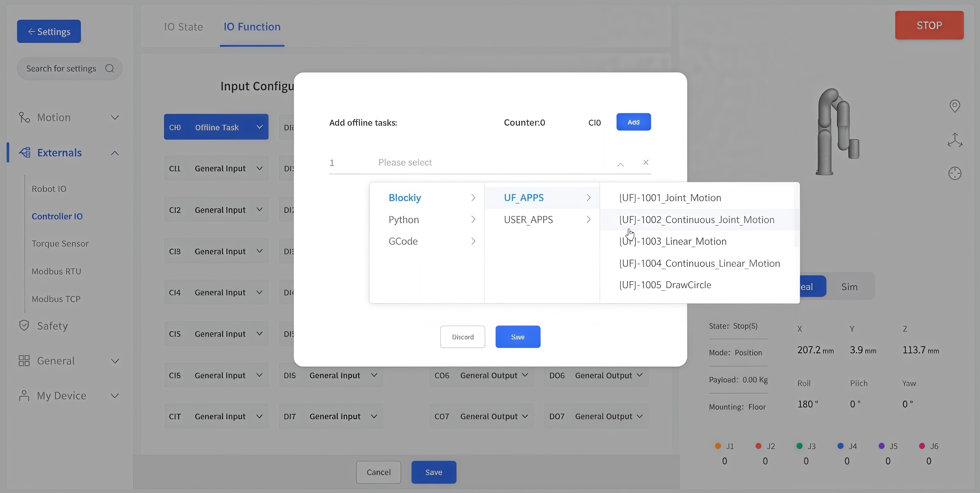Click the location pin icon beside robot view

tap(954, 106)
